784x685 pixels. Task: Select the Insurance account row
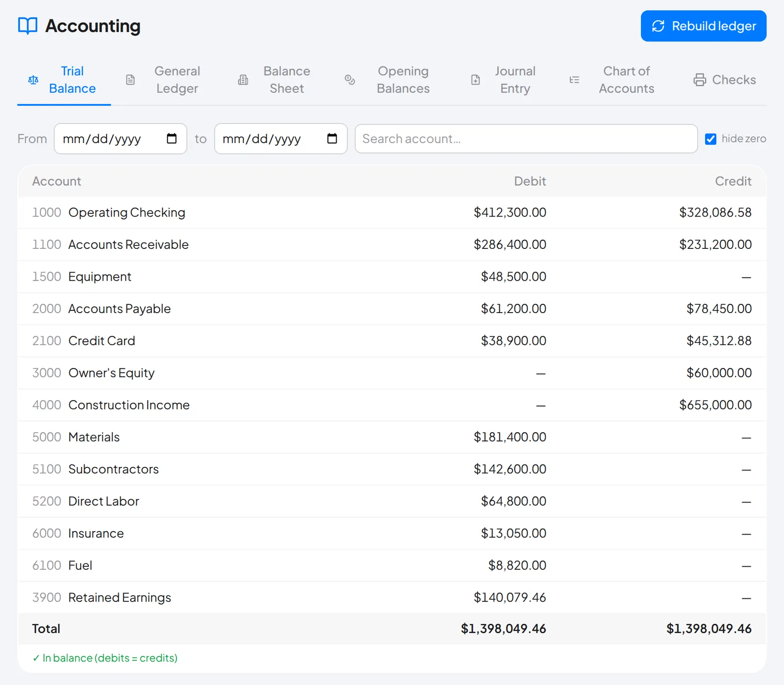pyautogui.click(x=392, y=534)
